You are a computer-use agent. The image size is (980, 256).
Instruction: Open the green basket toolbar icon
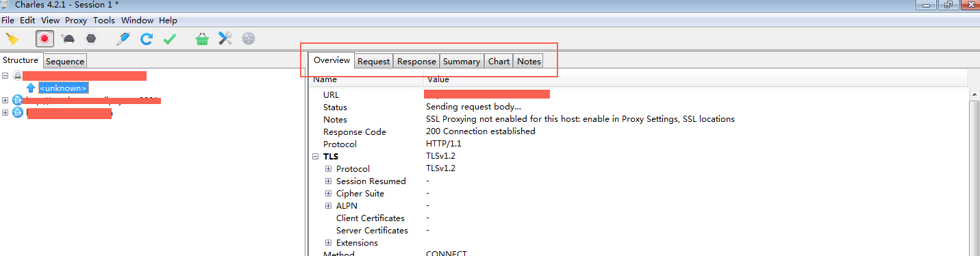(202, 39)
